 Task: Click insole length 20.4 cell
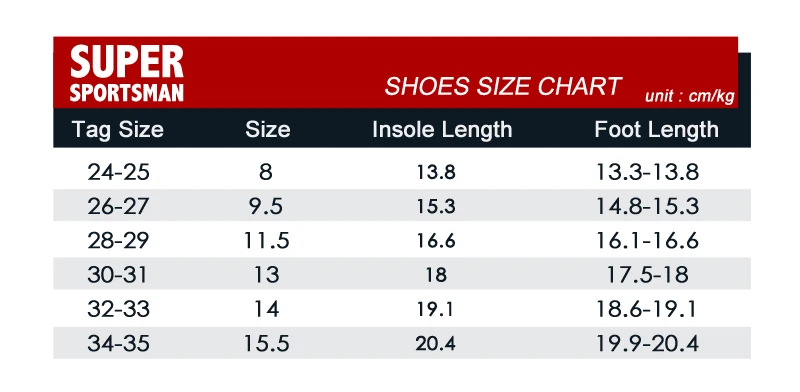(435, 344)
